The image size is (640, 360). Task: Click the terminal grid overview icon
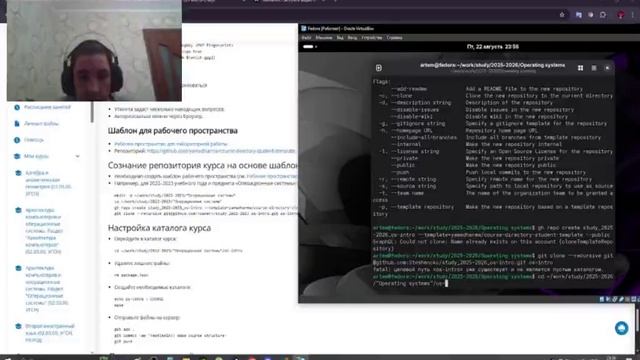coord(580,68)
